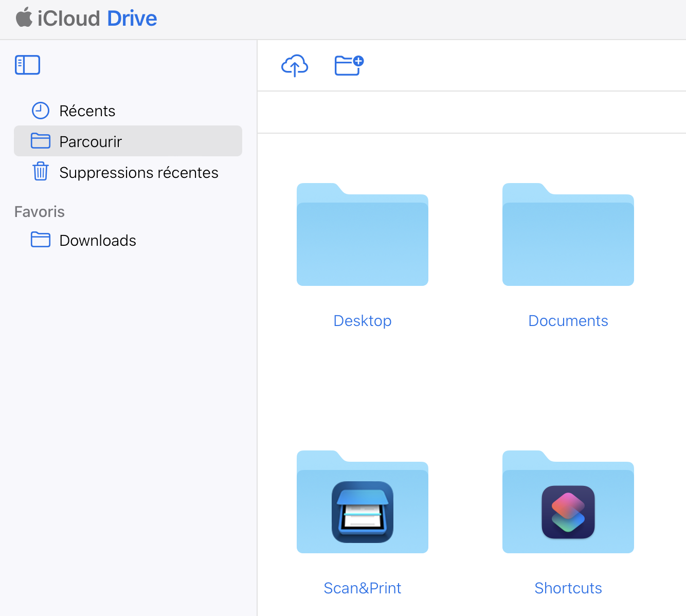Open the Desktop folder thumbnail
Image resolution: width=686 pixels, height=616 pixels.
pyautogui.click(x=363, y=235)
